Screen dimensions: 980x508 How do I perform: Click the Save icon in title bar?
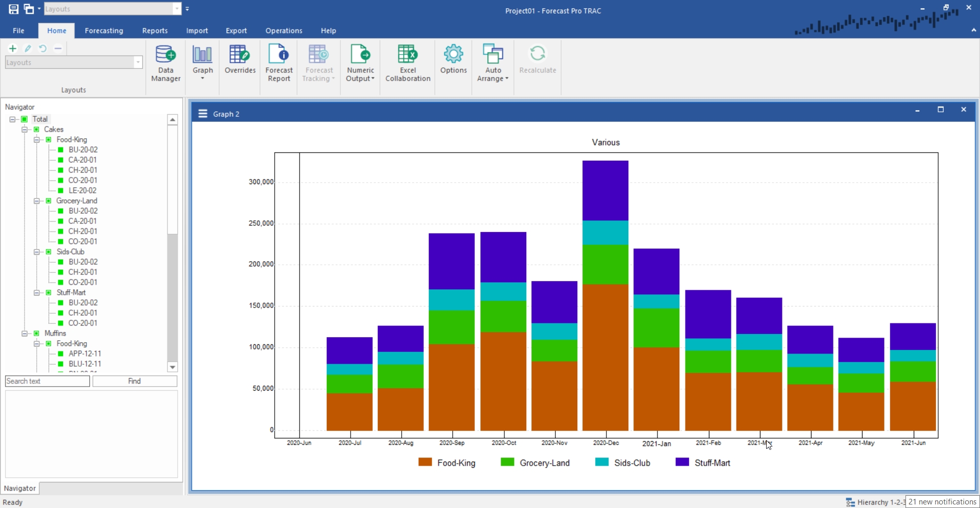click(x=14, y=9)
